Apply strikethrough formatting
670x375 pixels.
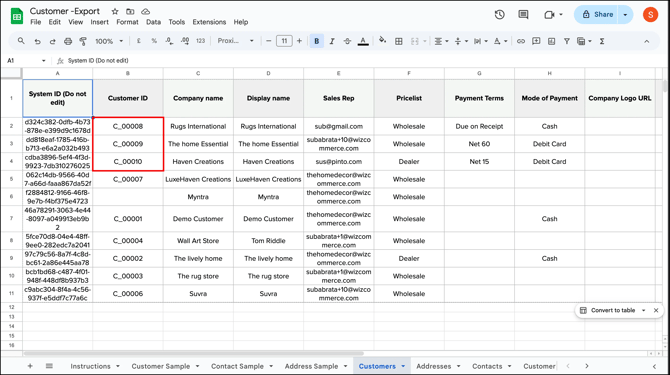pyautogui.click(x=347, y=41)
